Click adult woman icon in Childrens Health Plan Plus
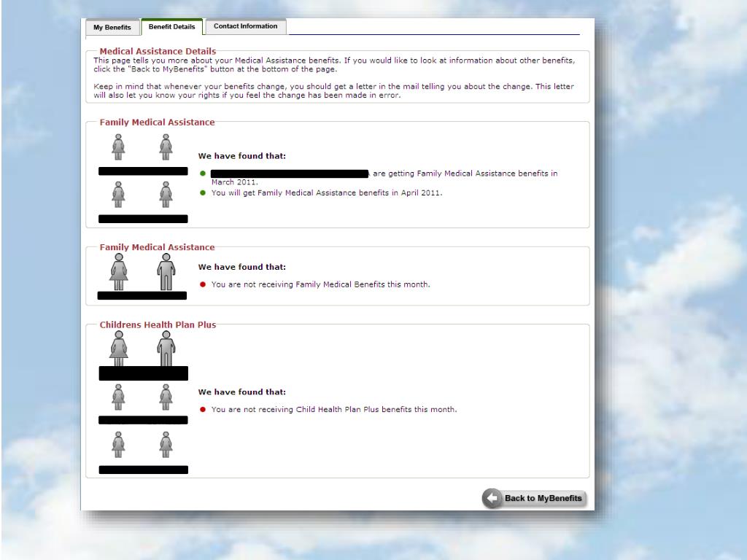Image resolution: width=747 pixels, height=560 pixels. click(x=119, y=348)
